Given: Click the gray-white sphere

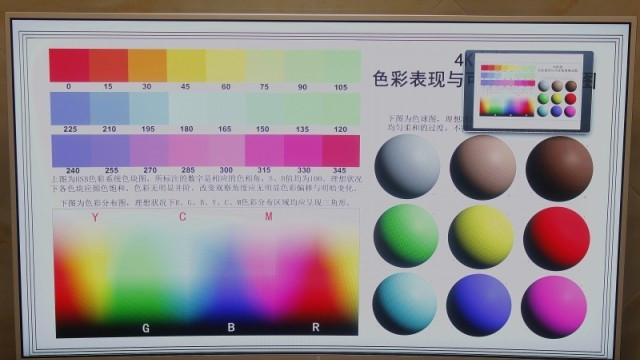Looking at the screenshot, I should coord(407,167).
